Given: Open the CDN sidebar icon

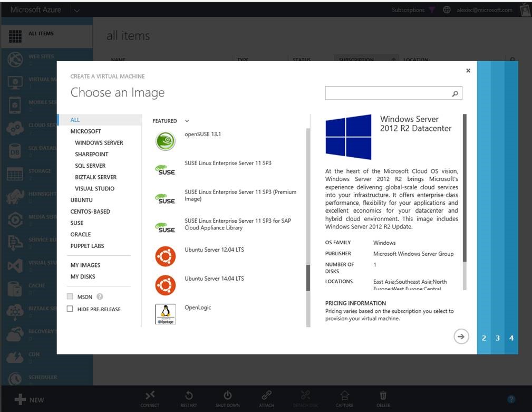Looking at the screenshot, I should point(15,357).
